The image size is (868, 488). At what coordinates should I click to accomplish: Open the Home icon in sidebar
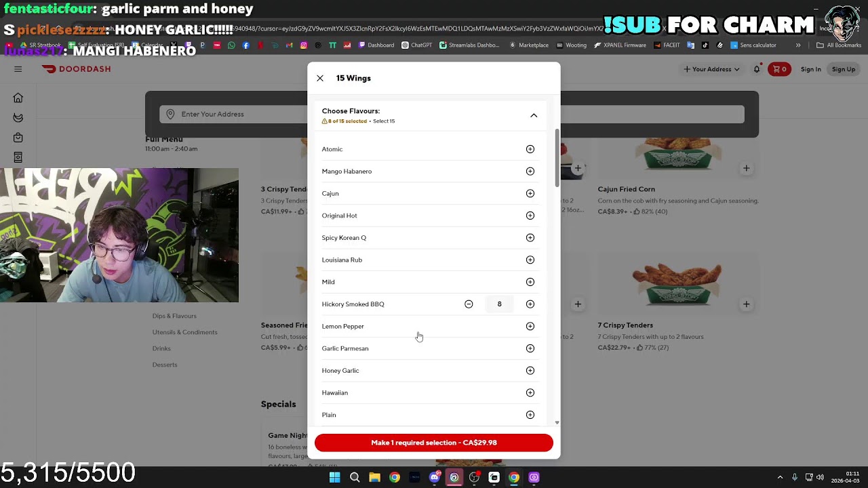pos(18,98)
